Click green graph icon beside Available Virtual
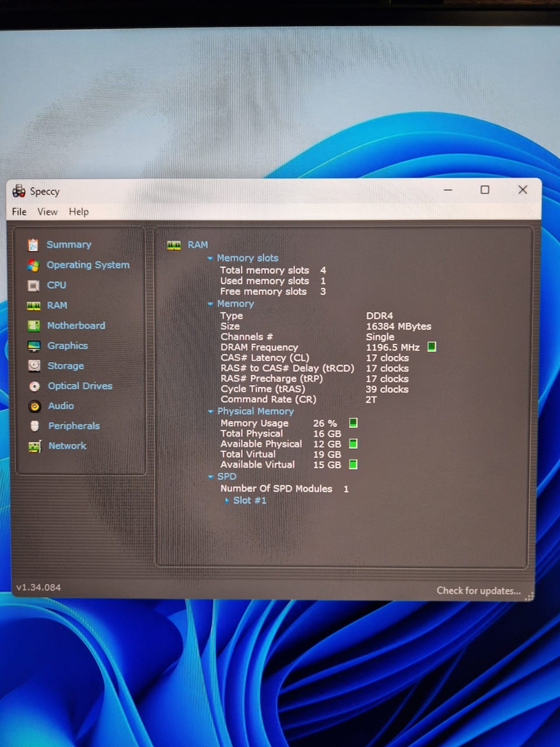This screenshot has width=560, height=747. click(x=353, y=465)
